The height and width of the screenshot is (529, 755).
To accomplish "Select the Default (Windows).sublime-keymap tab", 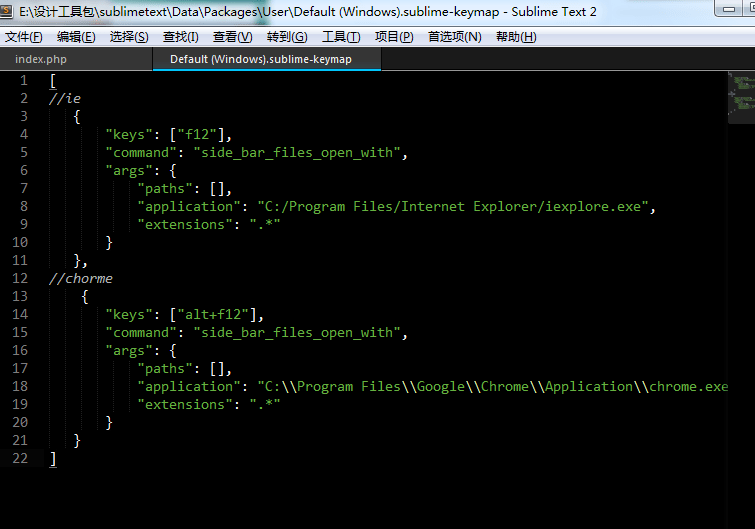I will coord(260,60).
